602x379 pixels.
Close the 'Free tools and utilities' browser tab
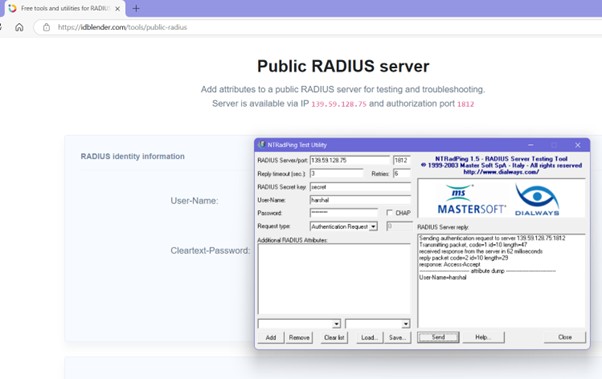coord(117,8)
